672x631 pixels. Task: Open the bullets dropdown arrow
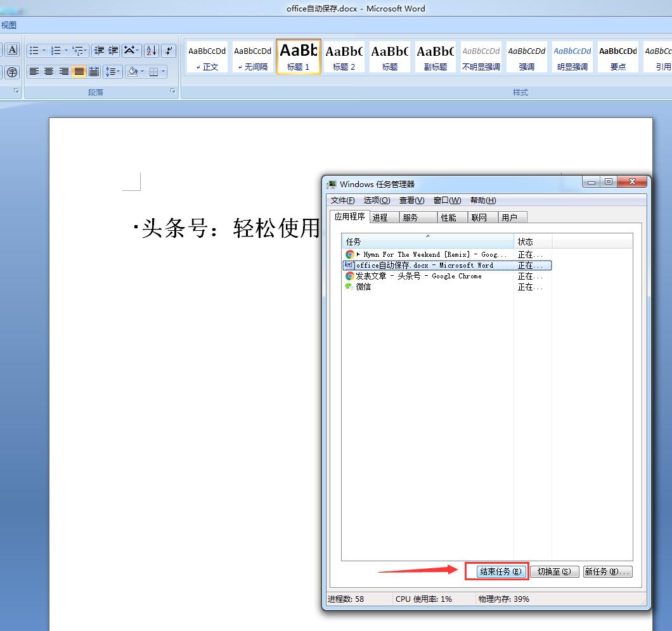pos(44,49)
